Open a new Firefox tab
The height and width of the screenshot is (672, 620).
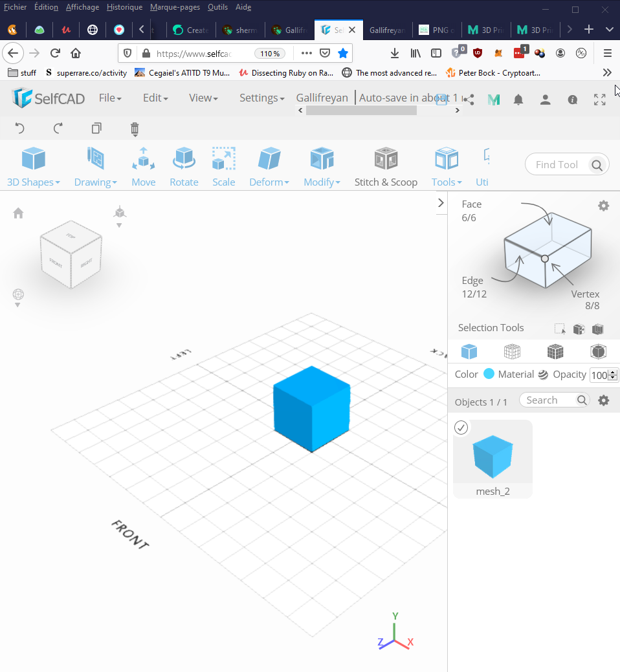[589, 29]
